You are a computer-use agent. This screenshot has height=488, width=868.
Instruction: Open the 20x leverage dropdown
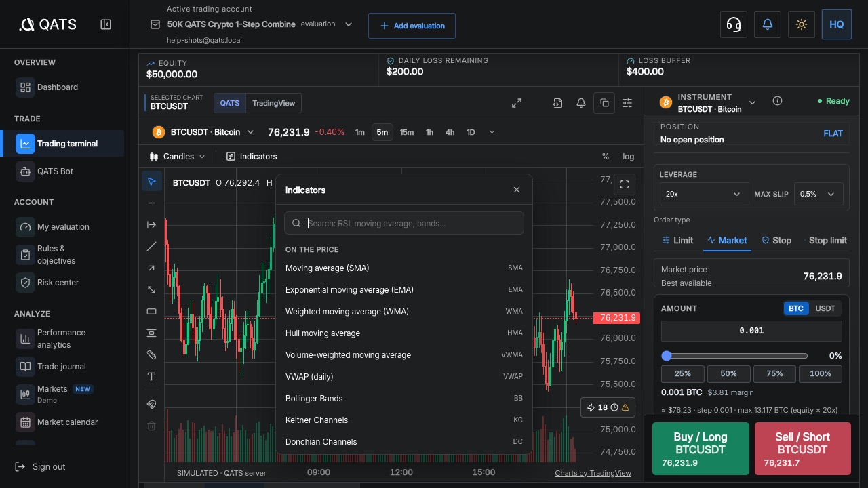point(704,194)
